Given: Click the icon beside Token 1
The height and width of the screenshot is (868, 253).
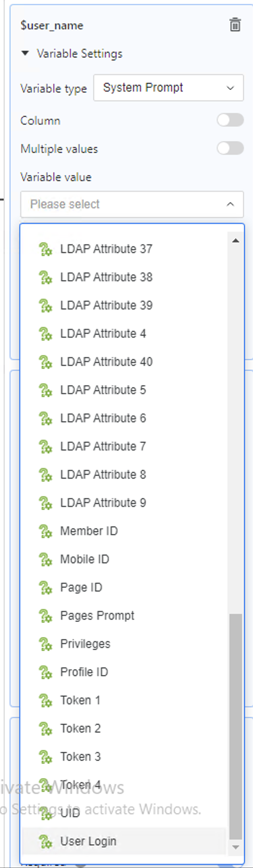Looking at the screenshot, I should pyautogui.click(x=45, y=701).
